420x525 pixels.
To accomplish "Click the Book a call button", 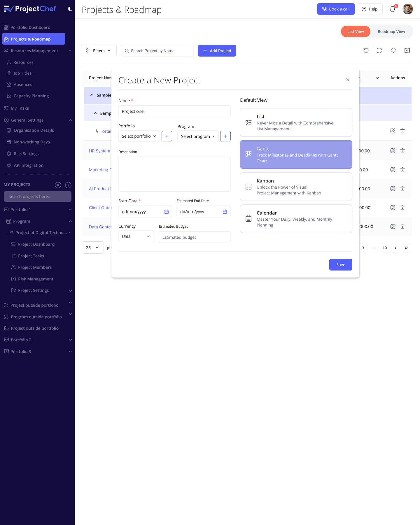I will 336,9.
